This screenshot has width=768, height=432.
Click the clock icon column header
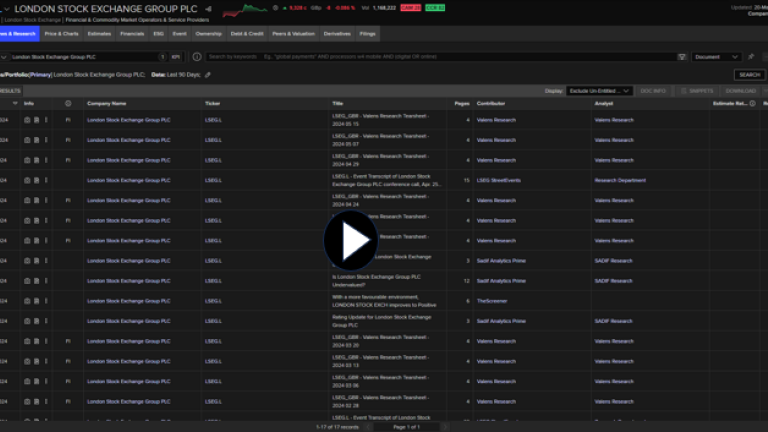(68, 103)
